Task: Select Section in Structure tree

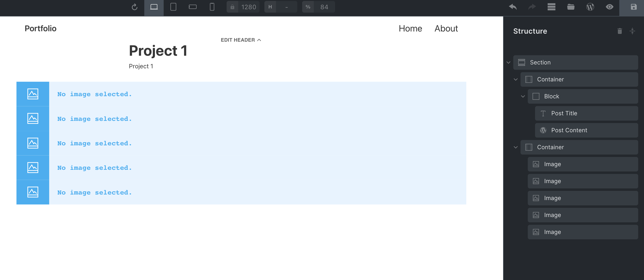Action: point(575,62)
